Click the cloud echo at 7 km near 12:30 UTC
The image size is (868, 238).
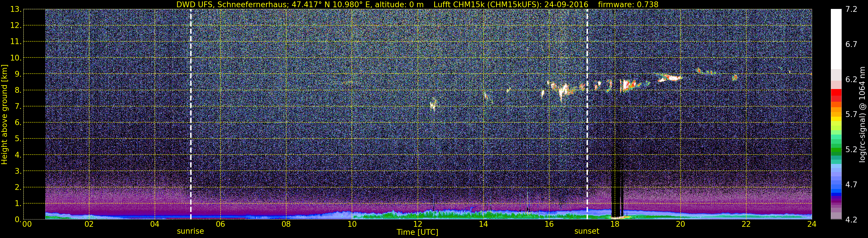[x=433, y=105]
